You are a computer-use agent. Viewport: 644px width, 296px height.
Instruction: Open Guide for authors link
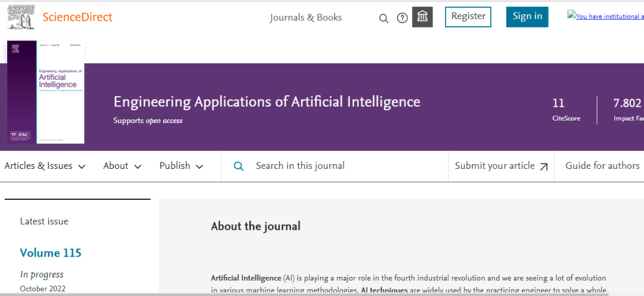pyautogui.click(x=602, y=166)
